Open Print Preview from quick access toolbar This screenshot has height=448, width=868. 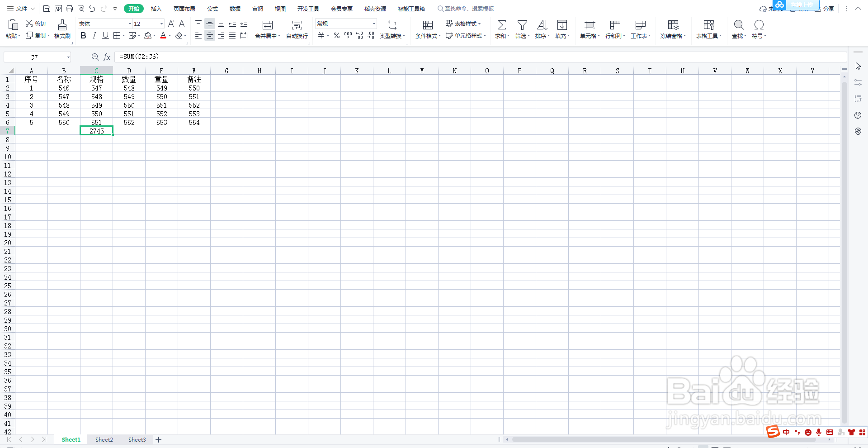click(81, 9)
